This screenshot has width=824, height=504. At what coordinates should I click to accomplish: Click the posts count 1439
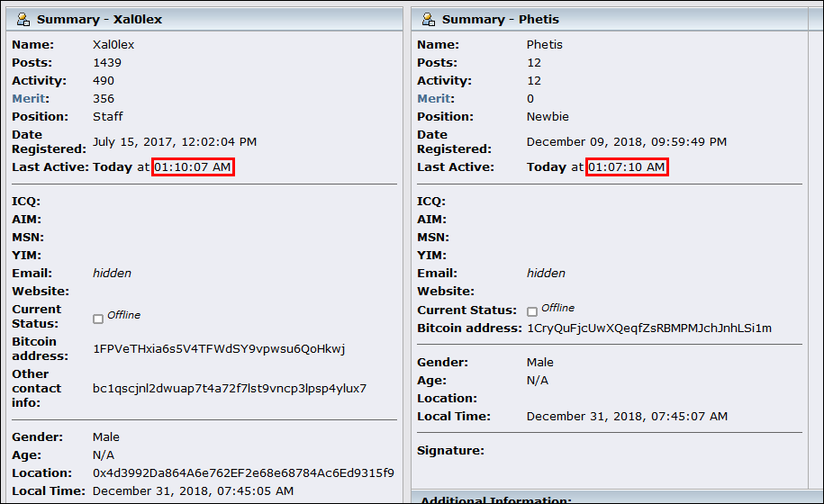(107, 62)
